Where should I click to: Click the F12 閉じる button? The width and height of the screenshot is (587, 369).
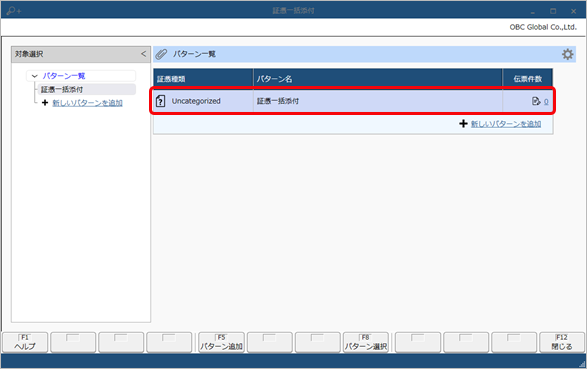(562, 342)
